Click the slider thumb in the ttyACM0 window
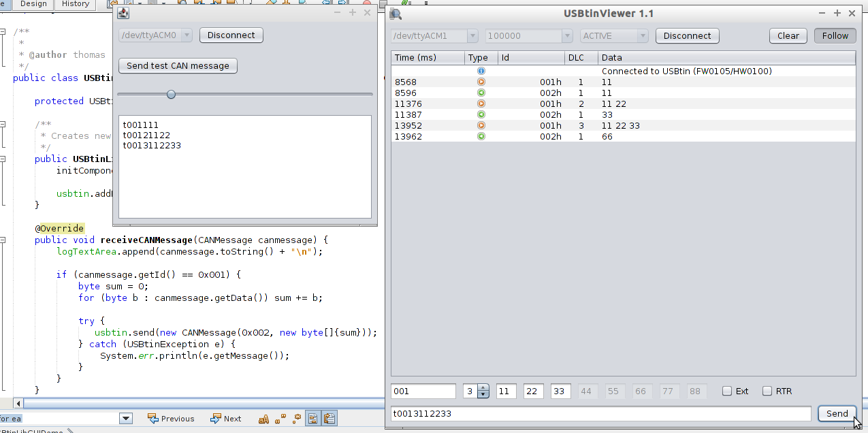The height and width of the screenshot is (433, 868). 172,94
